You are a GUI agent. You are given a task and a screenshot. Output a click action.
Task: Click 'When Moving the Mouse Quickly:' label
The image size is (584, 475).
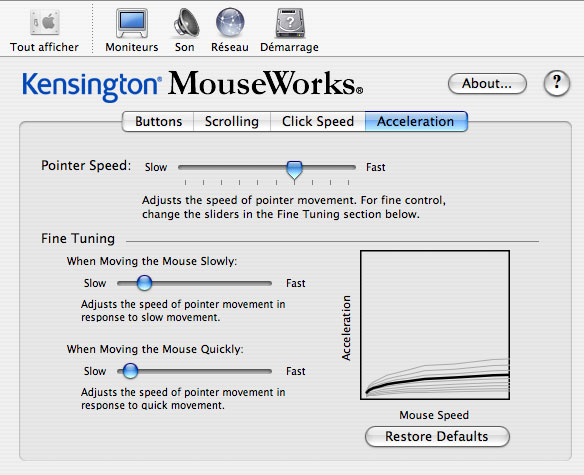pyautogui.click(x=155, y=349)
